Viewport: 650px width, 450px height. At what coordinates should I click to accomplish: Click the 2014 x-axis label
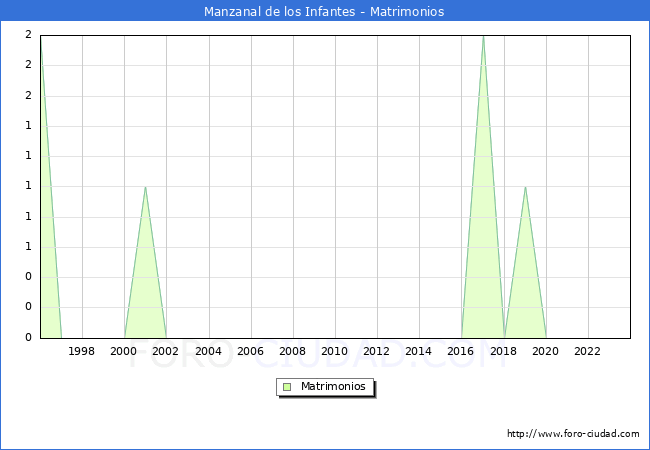(419, 351)
